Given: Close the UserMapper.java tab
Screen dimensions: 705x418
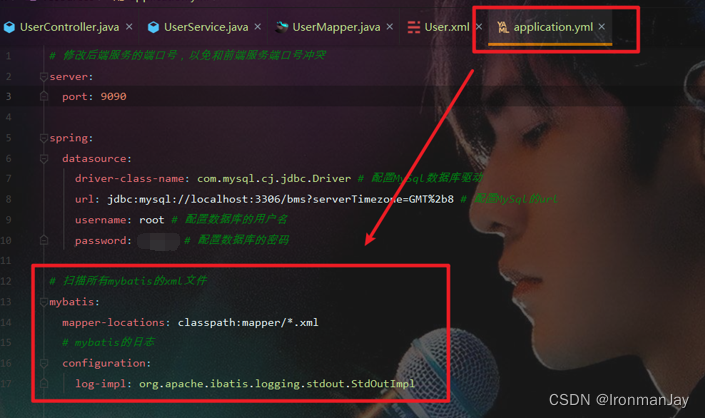Looking at the screenshot, I should (390, 27).
